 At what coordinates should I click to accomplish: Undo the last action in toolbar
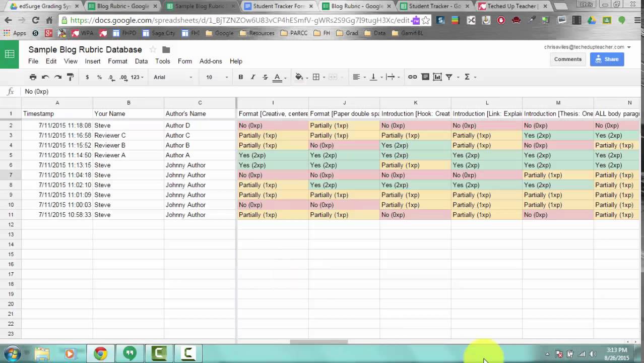click(x=45, y=77)
